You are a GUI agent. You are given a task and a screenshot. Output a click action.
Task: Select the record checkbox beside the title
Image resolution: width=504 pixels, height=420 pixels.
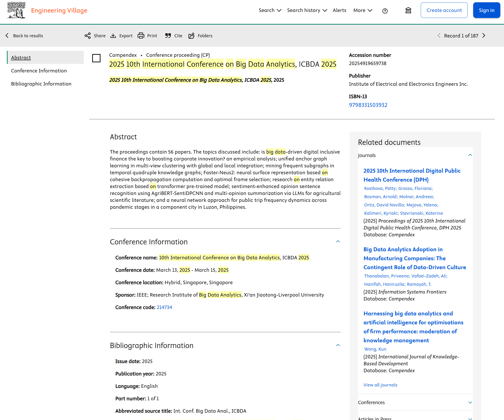96,58
